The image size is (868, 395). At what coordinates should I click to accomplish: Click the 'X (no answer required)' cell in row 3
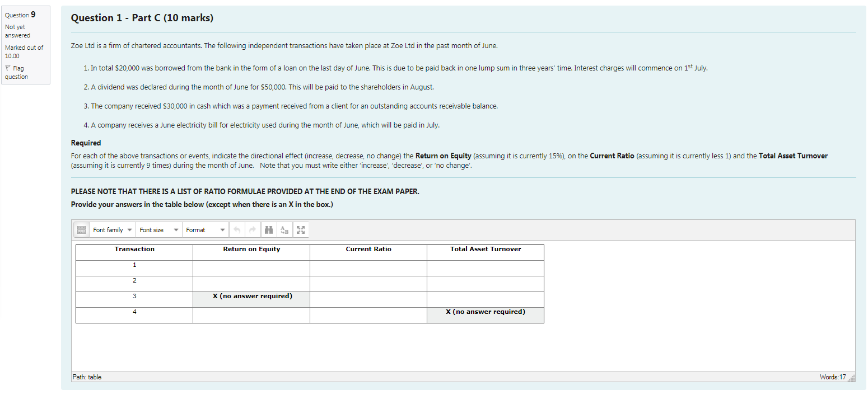click(x=251, y=300)
